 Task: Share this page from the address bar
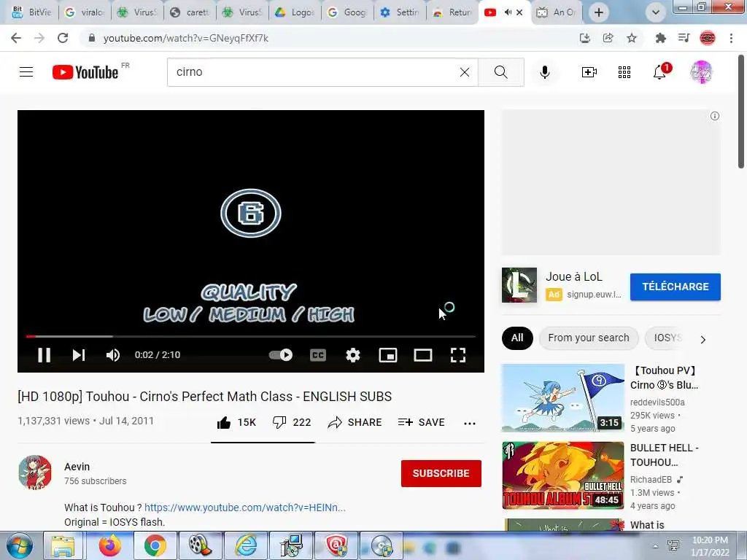coord(608,38)
